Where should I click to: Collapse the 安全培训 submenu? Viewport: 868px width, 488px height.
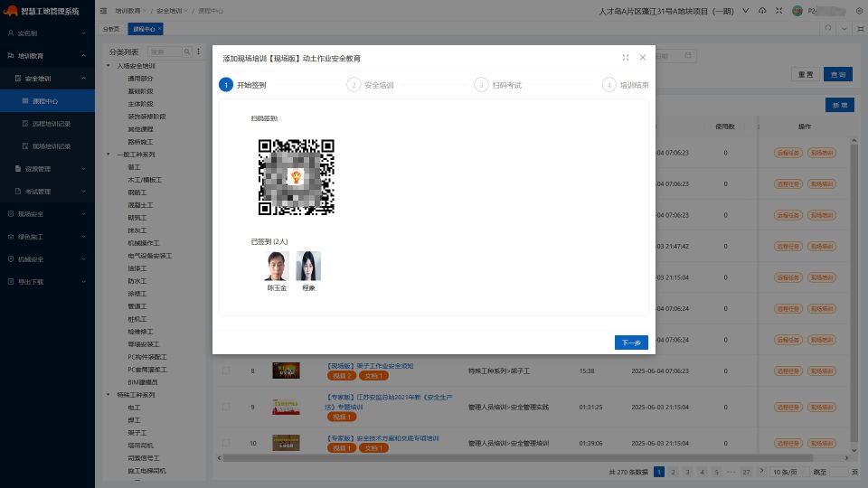[83, 78]
